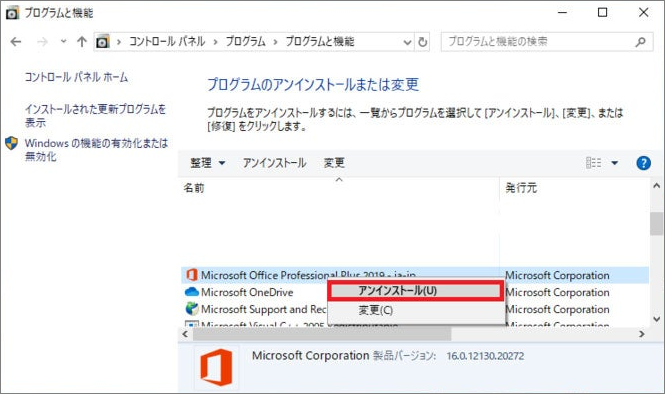
Task: Click the Back navigation arrow
Action: (x=16, y=42)
